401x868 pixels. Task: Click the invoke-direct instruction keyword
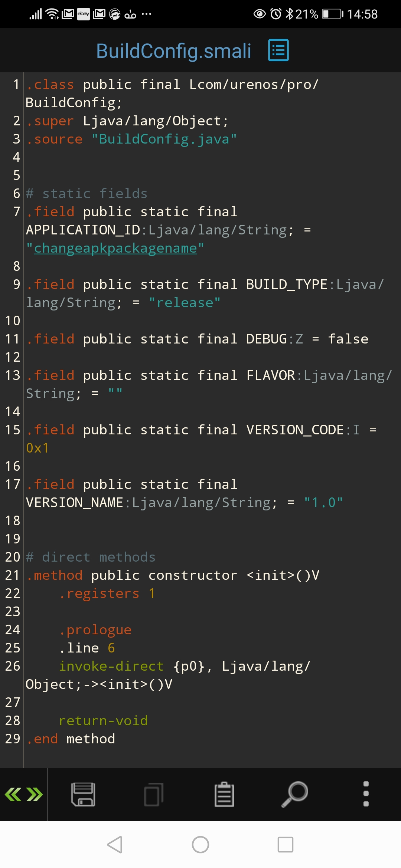[111, 666]
